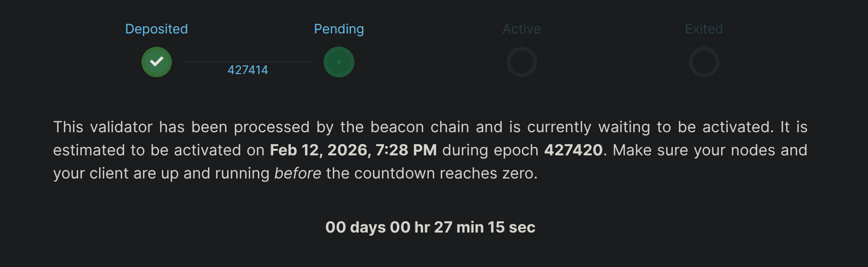This screenshot has height=267, width=868.
Task: Click the line between Pending and Active
Action: pos(430,62)
